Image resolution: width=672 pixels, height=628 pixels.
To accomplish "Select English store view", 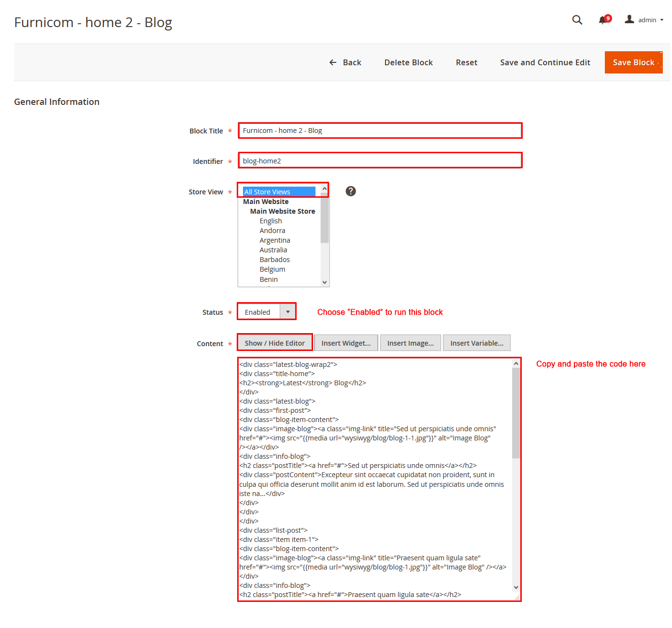I will (271, 221).
